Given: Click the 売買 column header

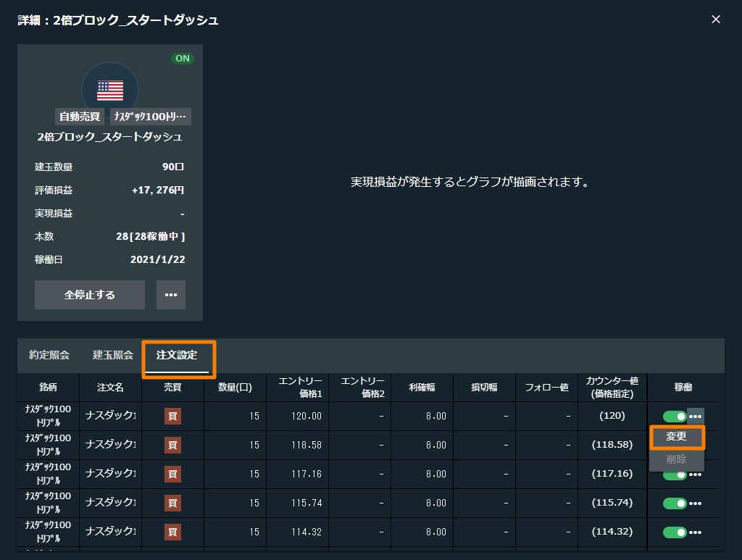Looking at the screenshot, I should pos(172,387).
